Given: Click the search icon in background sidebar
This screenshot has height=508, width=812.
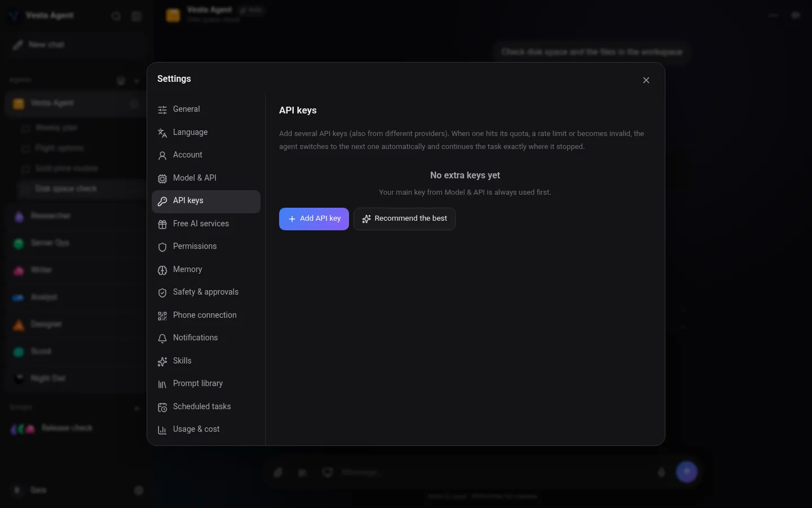Looking at the screenshot, I should [116, 16].
